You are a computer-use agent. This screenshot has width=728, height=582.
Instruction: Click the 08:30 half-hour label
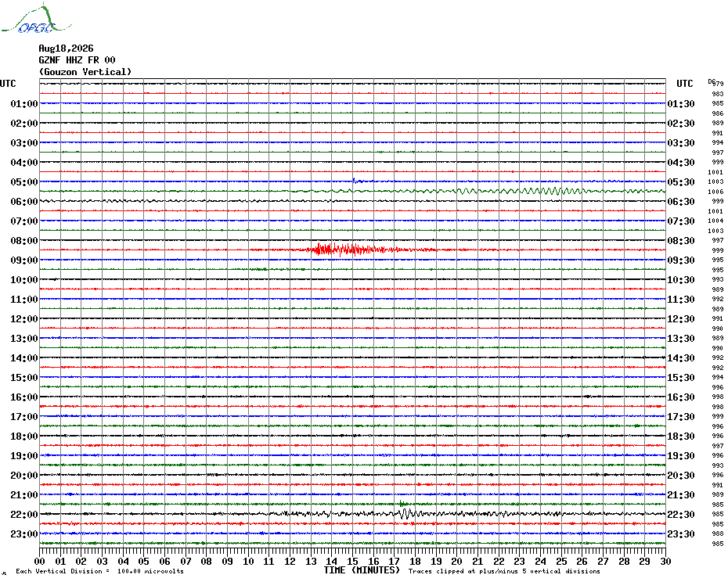(x=681, y=240)
